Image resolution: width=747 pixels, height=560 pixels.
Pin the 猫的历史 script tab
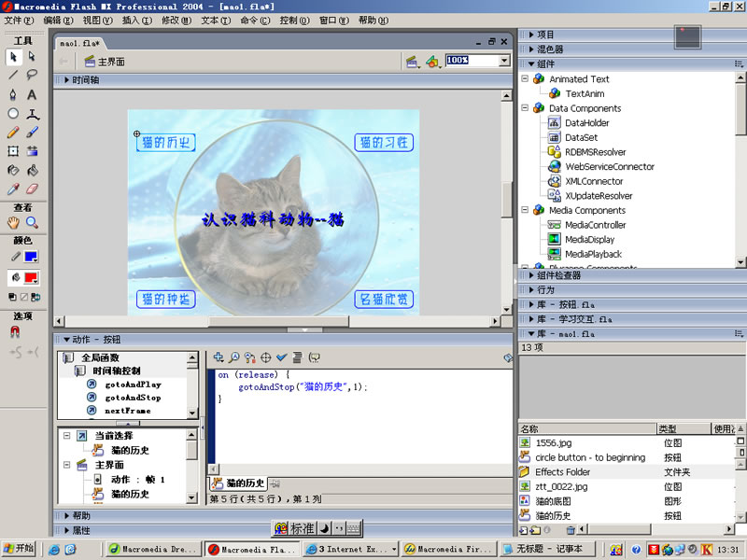click(x=275, y=483)
